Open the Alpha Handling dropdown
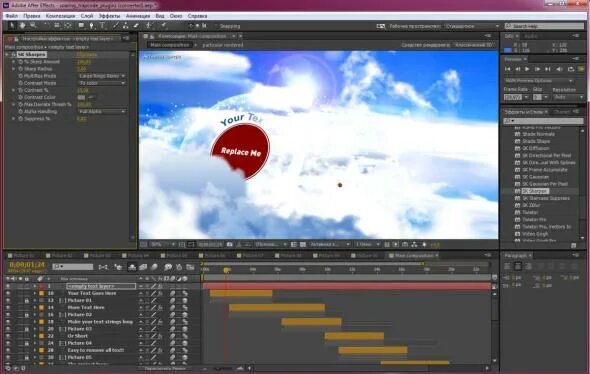 point(102,111)
